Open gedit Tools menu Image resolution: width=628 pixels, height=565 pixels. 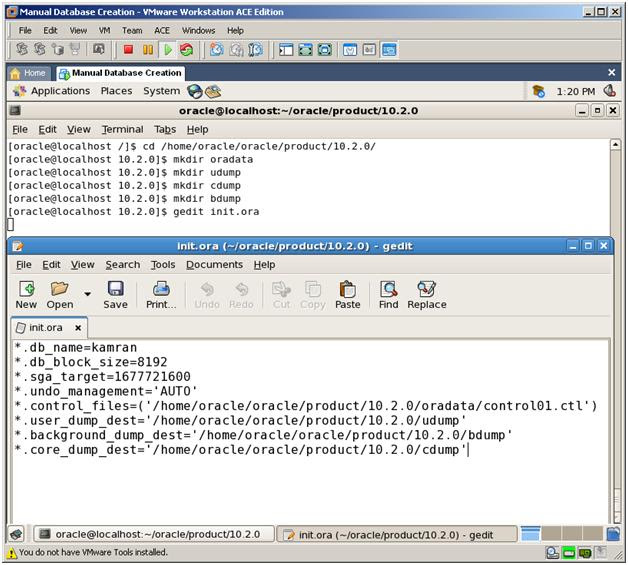(163, 265)
